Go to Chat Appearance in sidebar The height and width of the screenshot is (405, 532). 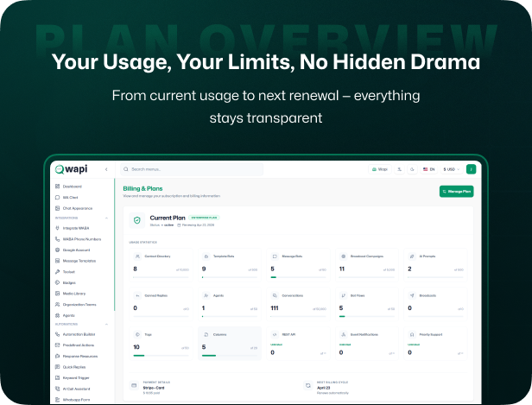73,208
